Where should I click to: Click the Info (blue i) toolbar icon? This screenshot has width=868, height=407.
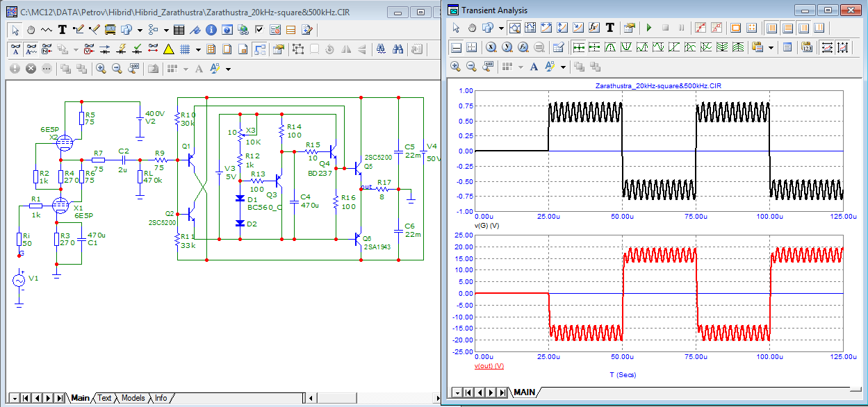point(211,30)
